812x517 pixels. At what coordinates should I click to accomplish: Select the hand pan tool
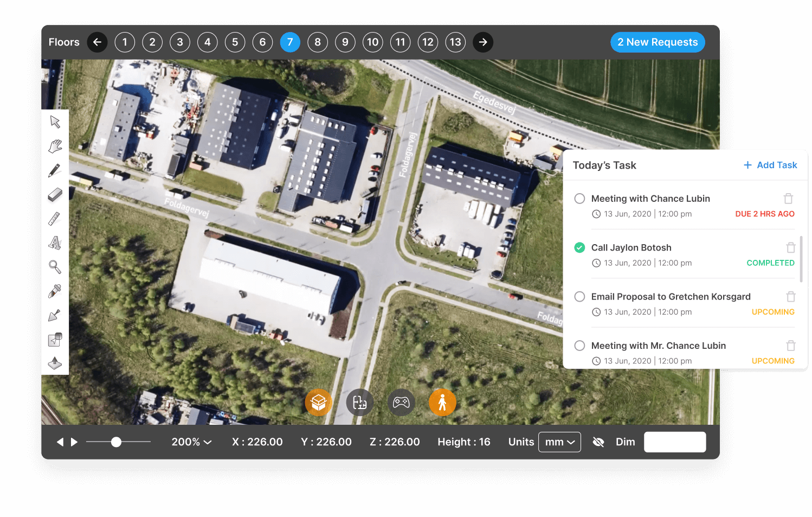coord(55,146)
